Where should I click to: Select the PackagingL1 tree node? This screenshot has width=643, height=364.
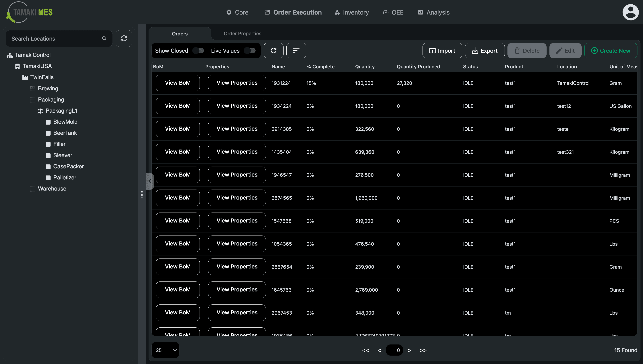(61, 111)
